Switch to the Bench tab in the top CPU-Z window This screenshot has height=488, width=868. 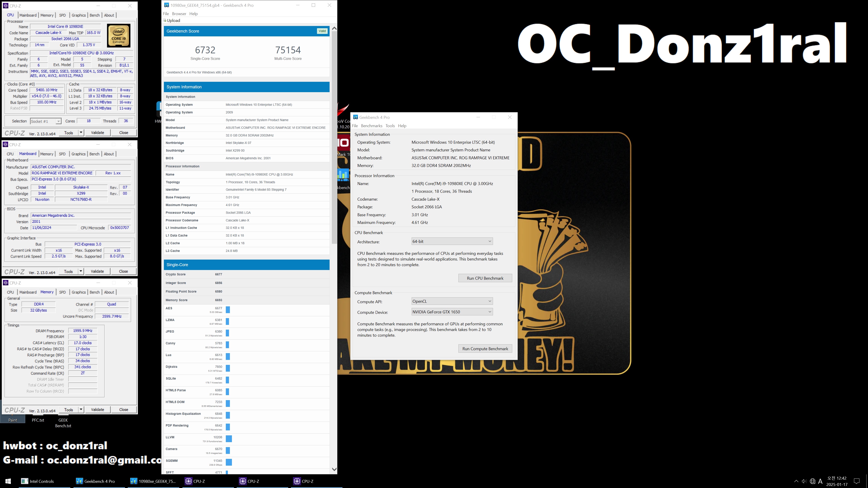pos(95,15)
